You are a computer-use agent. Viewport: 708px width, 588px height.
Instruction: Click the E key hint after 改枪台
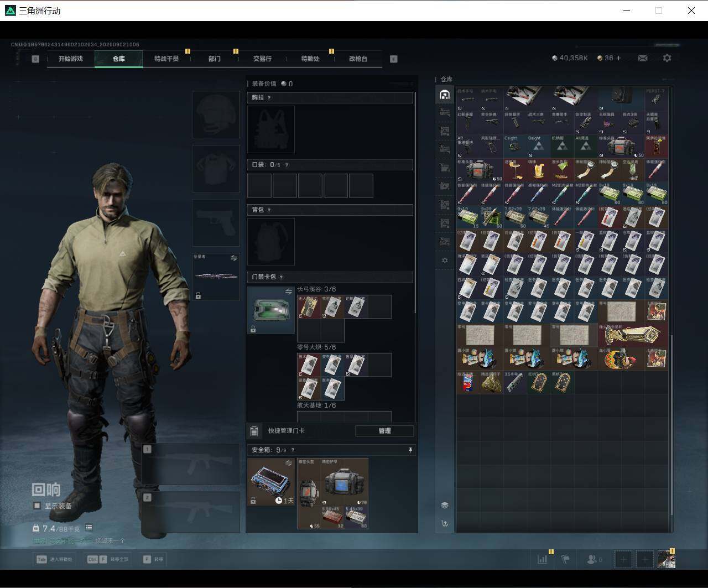coord(394,59)
